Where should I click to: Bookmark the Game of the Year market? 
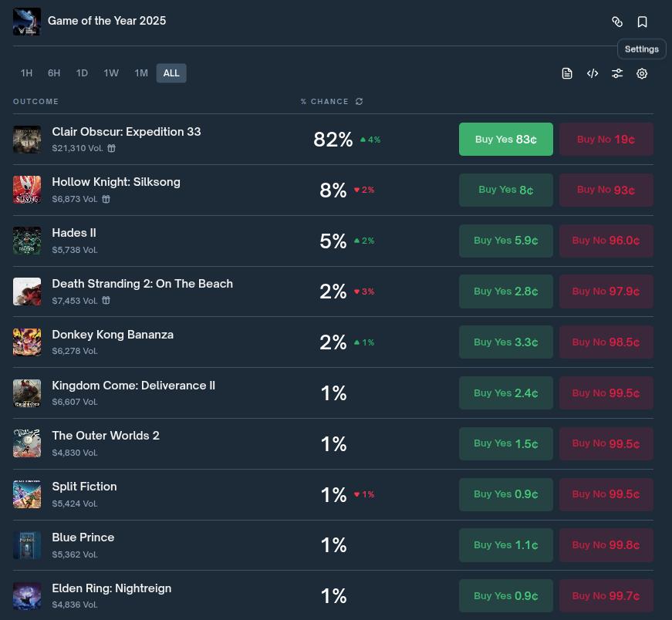click(642, 22)
